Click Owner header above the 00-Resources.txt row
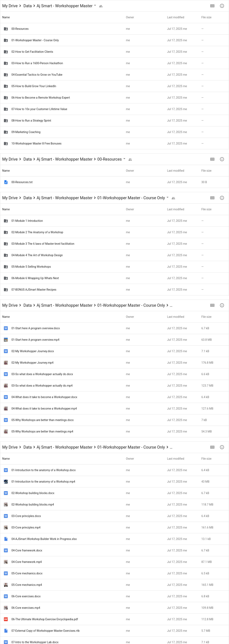Viewport: 229px width, 644px height. click(x=130, y=171)
